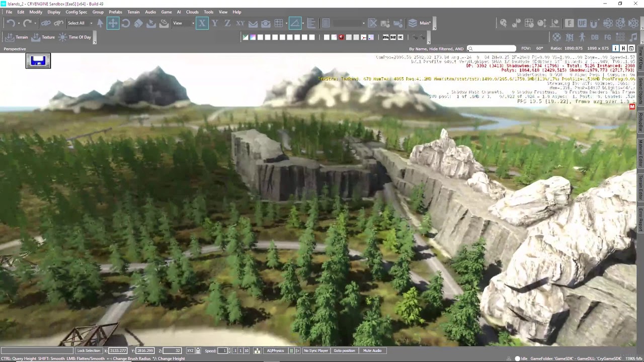The image size is (644, 362).
Task: Toggle Y axis constraint
Action: coord(215,23)
